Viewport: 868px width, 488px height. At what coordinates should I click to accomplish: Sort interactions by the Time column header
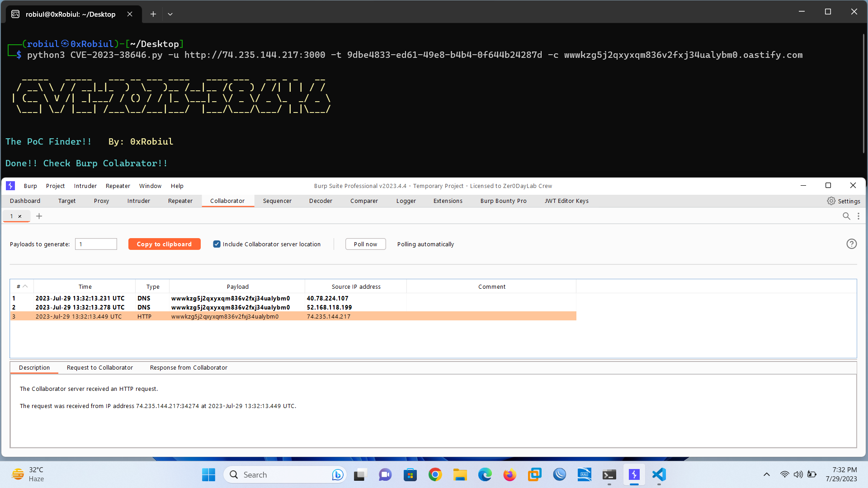tap(85, 286)
